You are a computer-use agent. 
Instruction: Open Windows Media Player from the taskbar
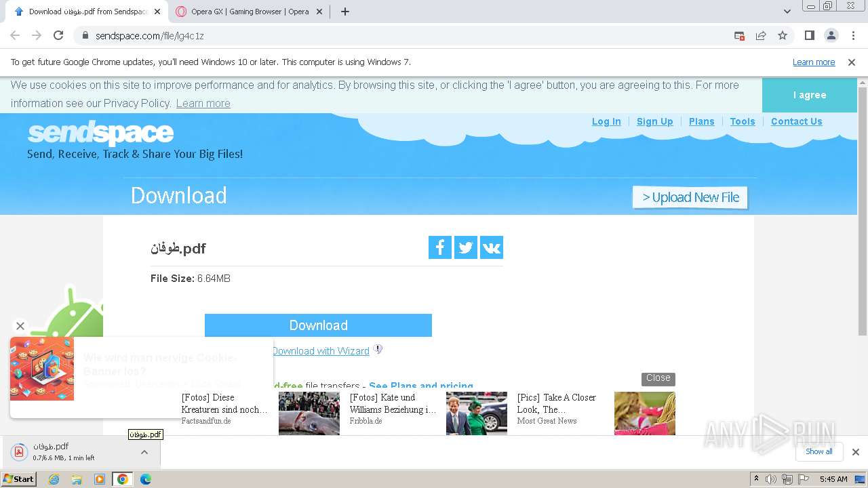100,479
